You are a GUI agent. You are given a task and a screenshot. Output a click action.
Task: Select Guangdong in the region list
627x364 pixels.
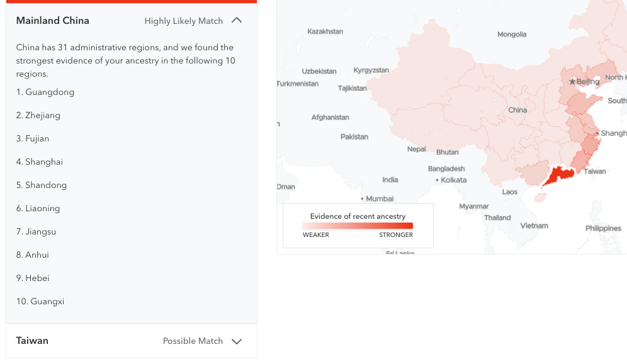(x=45, y=92)
